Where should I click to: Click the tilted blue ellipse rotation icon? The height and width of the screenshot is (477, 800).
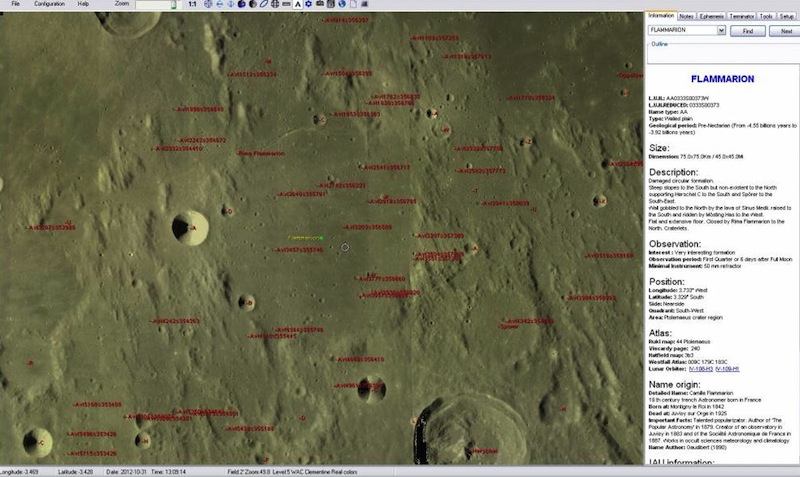pos(264,4)
